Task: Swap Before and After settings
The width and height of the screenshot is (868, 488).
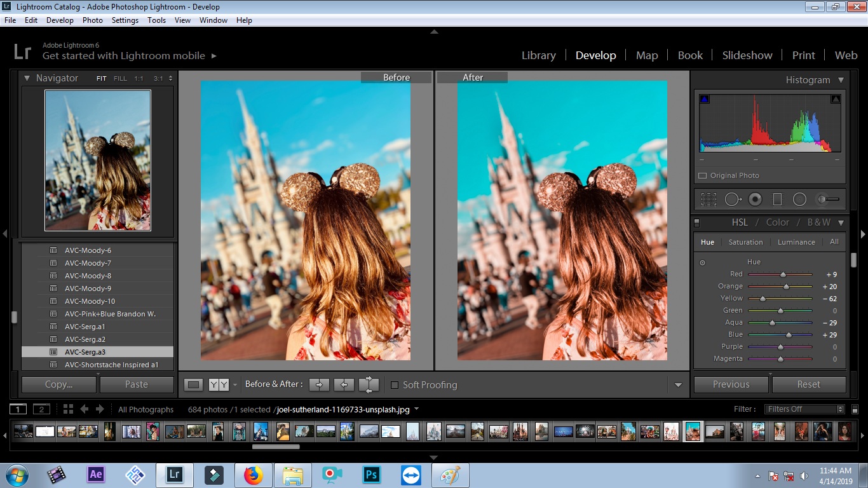Action: coord(369,384)
